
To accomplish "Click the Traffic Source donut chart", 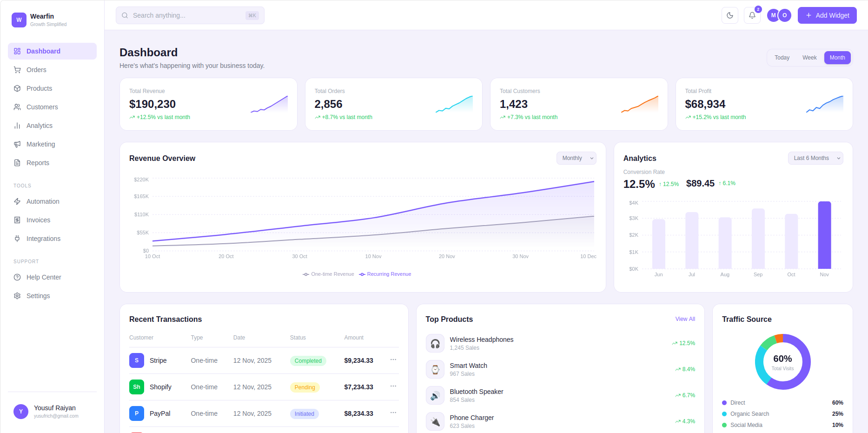I will pyautogui.click(x=783, y=362).
